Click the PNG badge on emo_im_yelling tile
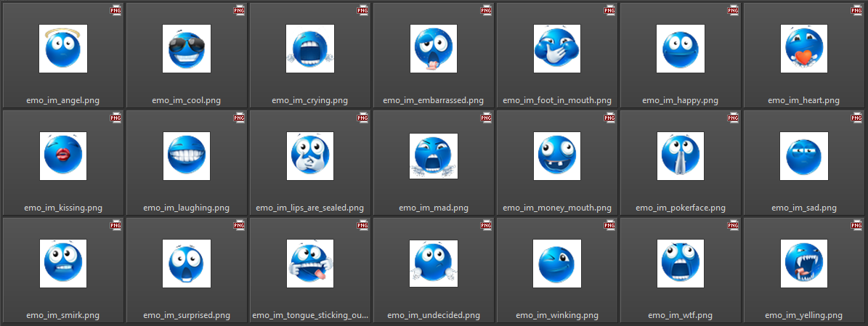 pos(856,224)
